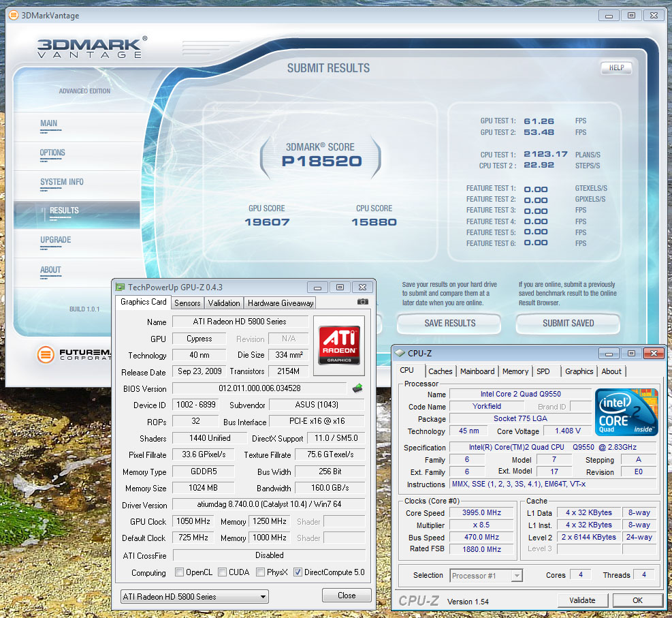Click the GPU-Z title bar icon
The width and height of the screenshot is (672, 618).
point(121,288)
